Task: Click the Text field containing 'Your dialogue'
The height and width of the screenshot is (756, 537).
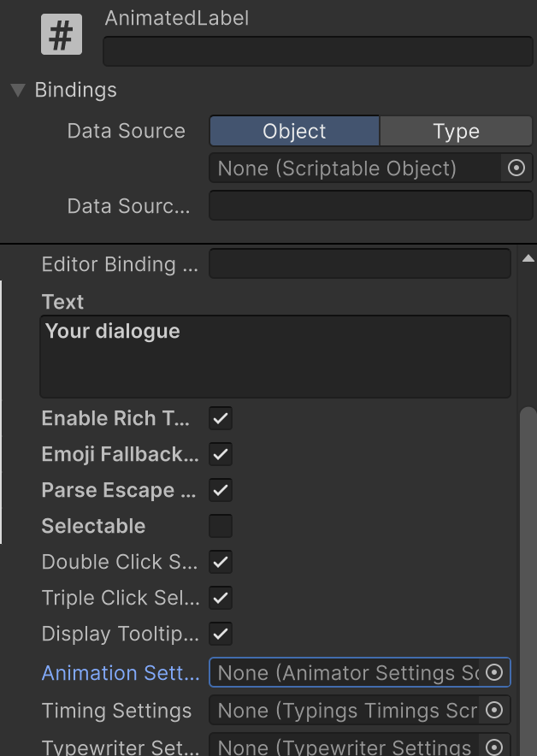Action: (x=275, y=357)
